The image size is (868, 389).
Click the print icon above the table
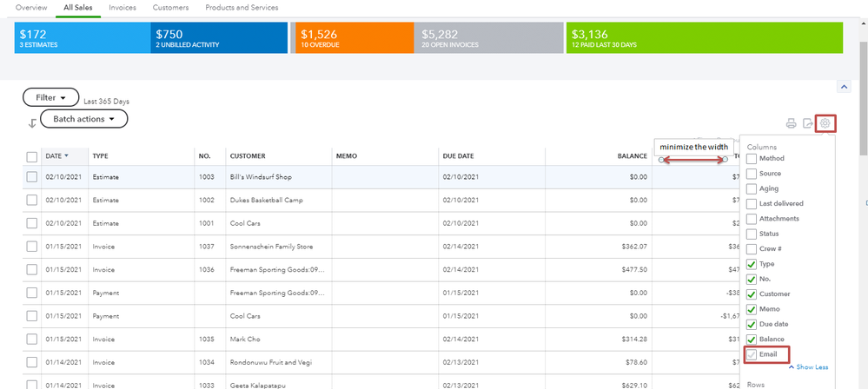(791, 123)
